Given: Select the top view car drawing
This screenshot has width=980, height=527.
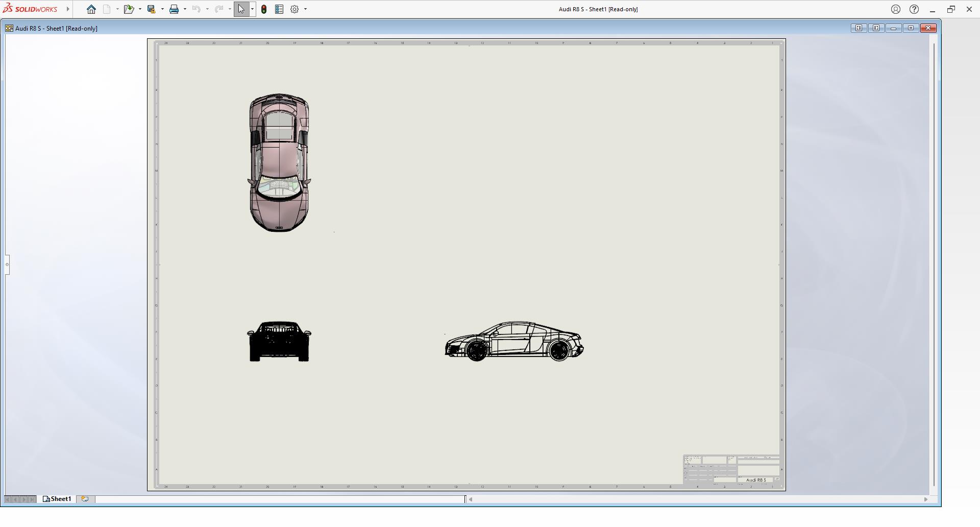Looking at the screenshot, I should coord(279,162).
